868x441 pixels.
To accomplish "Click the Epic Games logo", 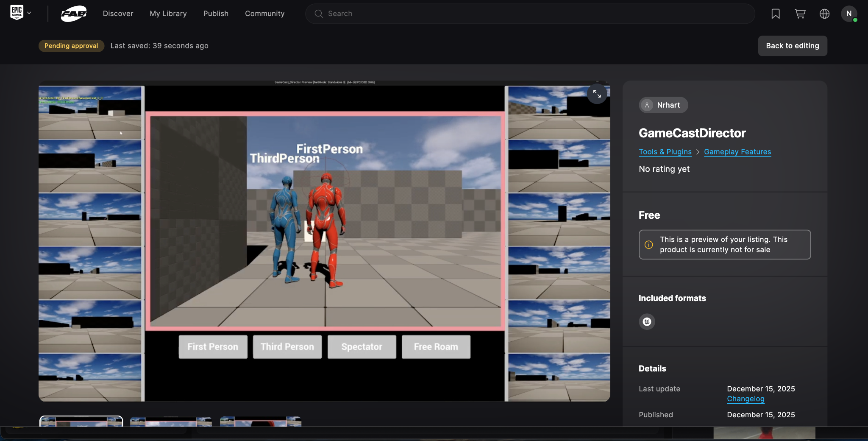I will pyautogui.click(x=17, y=13).
